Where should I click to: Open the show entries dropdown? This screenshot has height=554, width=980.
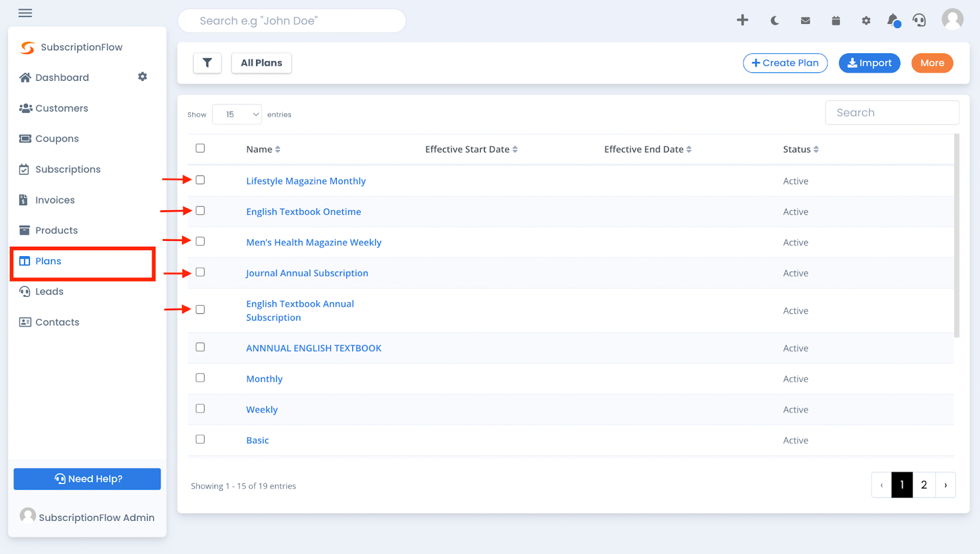[237, 115]
